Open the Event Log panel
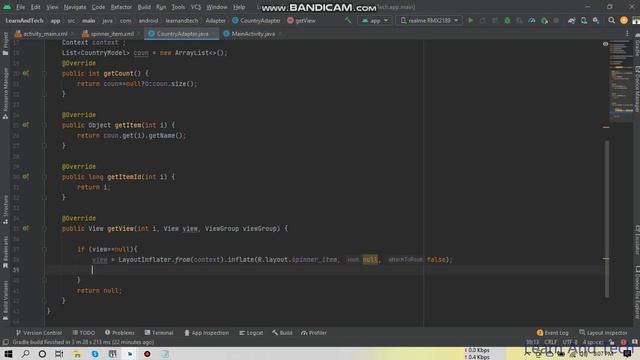The height and width of the screenshot is (360, 640). tap(552, 333)
